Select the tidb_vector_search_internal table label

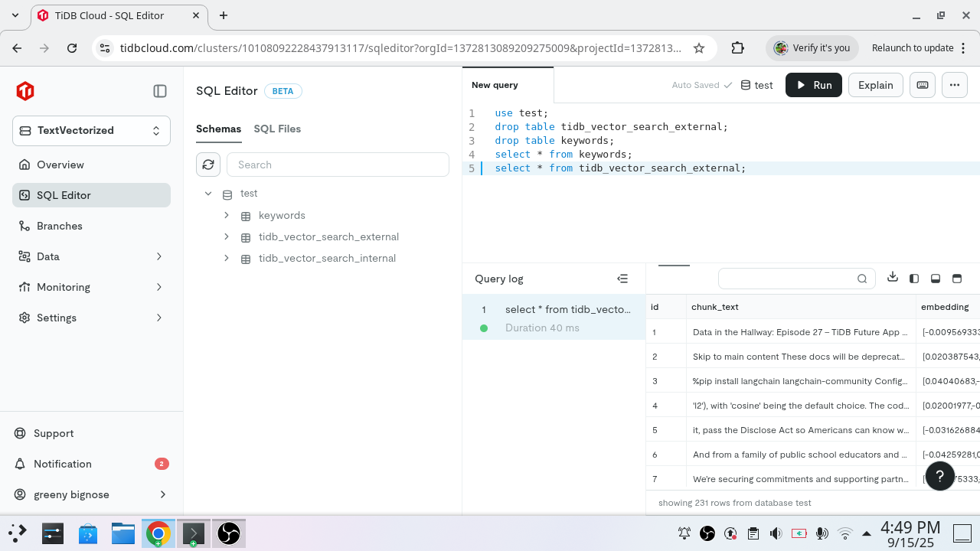[x=327, y=258]
